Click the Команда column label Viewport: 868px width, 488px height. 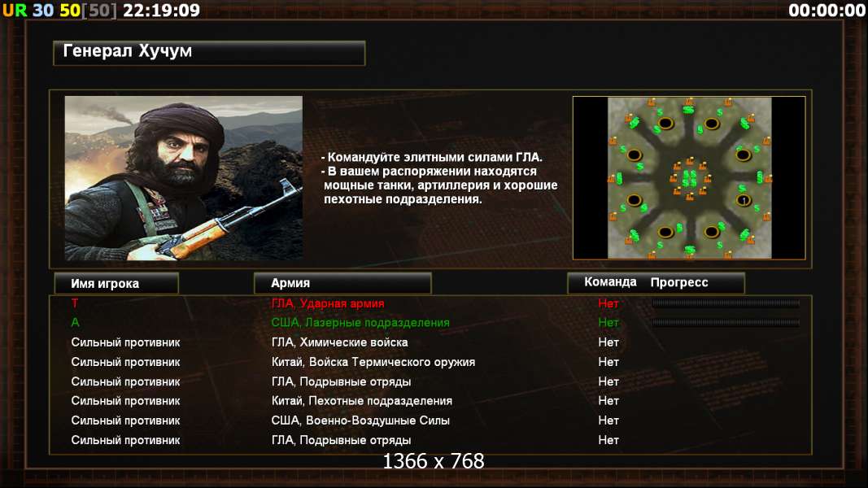pos(610,282)
